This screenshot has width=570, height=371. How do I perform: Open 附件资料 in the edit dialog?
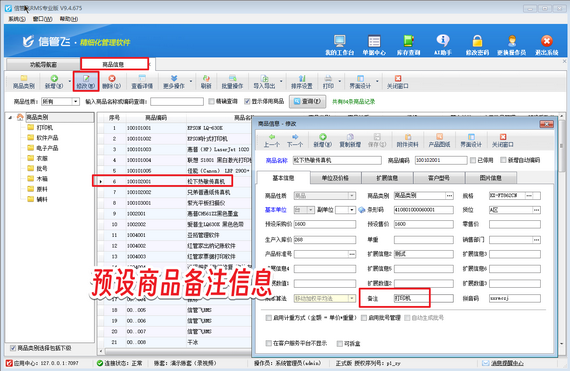[x=408, y=140]
